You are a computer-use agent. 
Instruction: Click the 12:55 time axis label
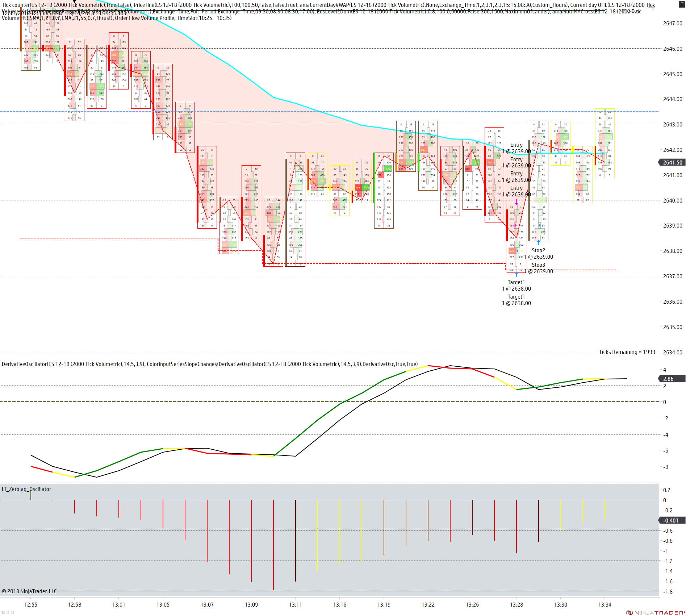(31, 604)
